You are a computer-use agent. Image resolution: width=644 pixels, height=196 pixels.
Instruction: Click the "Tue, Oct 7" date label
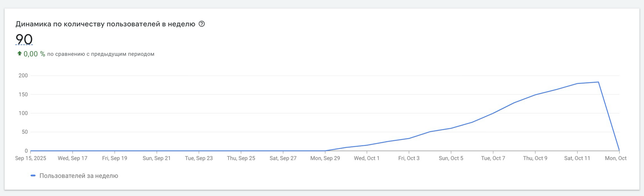click(493, 158)
